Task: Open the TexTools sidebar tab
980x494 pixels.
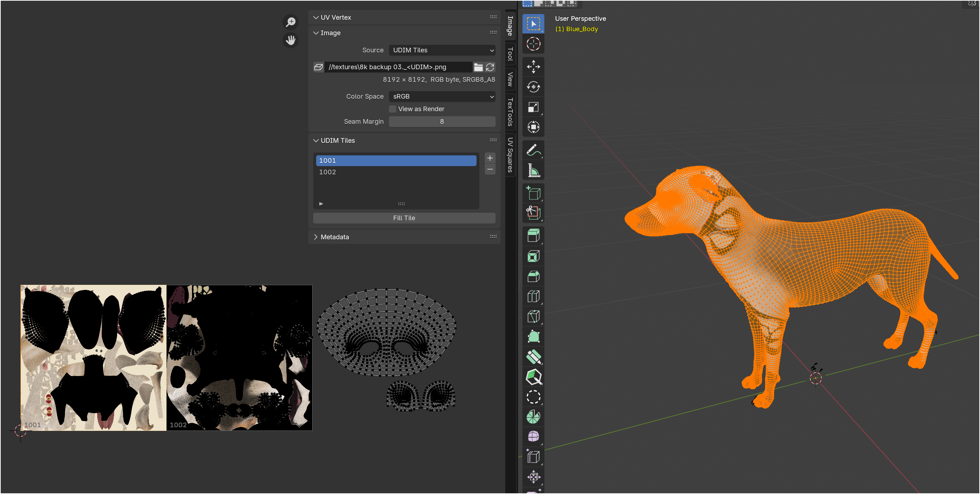Action: 511,112
